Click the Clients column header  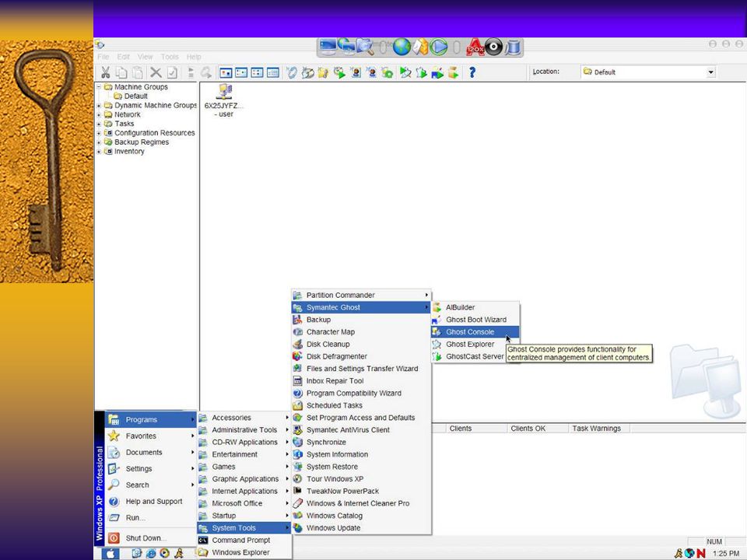coord(476,429)
